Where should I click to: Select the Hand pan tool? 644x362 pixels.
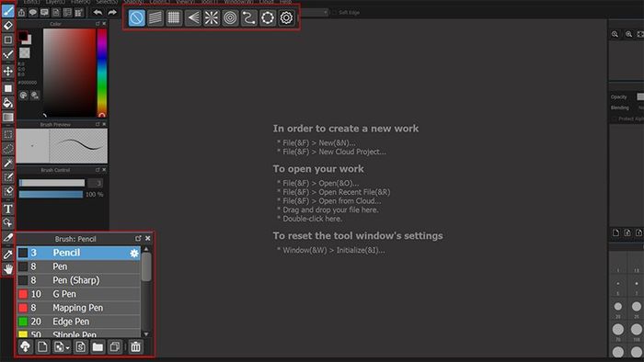(7, 269)
